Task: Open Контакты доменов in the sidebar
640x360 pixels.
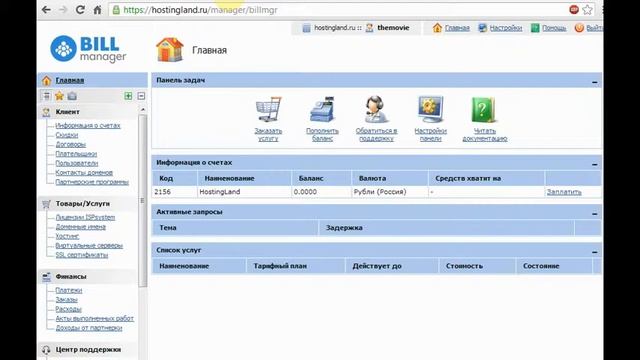Action: [x=84, y=172]
